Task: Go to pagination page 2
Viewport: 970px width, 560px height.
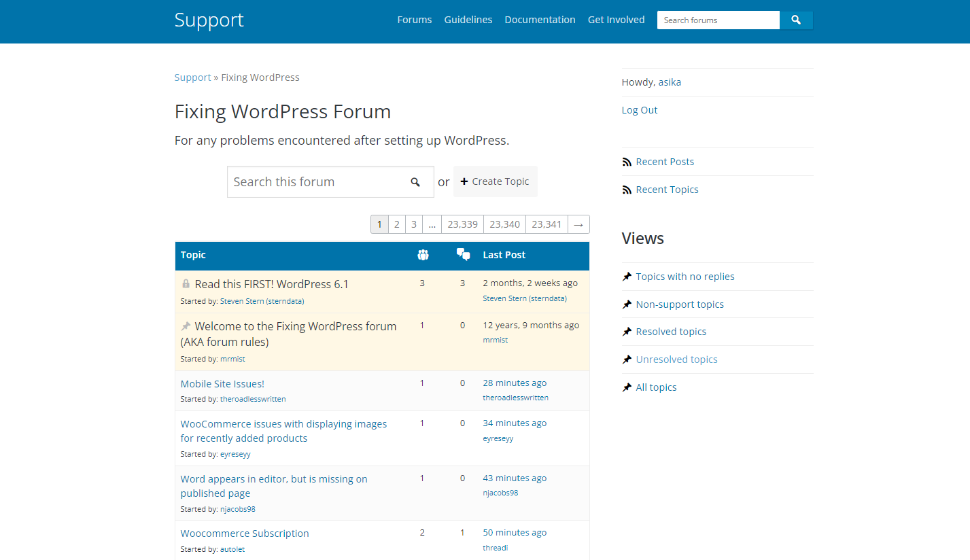Action: tap(397, 224)
